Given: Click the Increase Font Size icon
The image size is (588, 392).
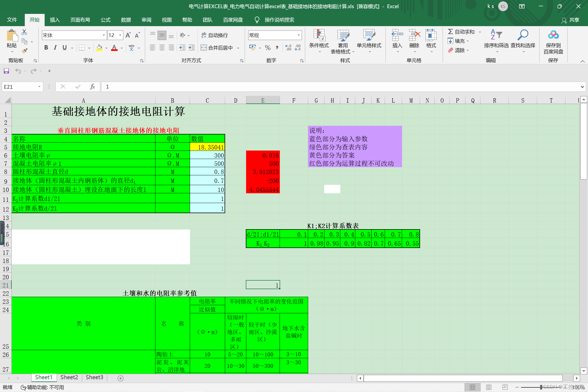Looking at the screenshot, I should point(128,35).
